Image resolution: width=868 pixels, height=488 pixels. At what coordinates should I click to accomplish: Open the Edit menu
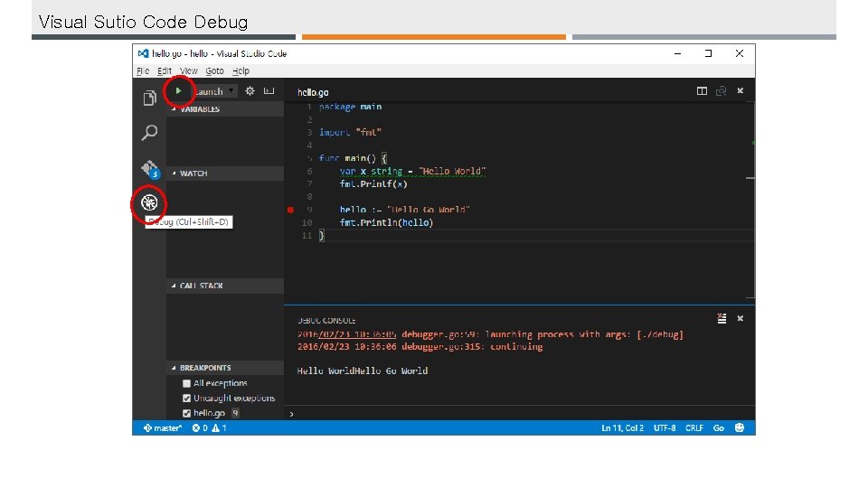tap(165, 70)
